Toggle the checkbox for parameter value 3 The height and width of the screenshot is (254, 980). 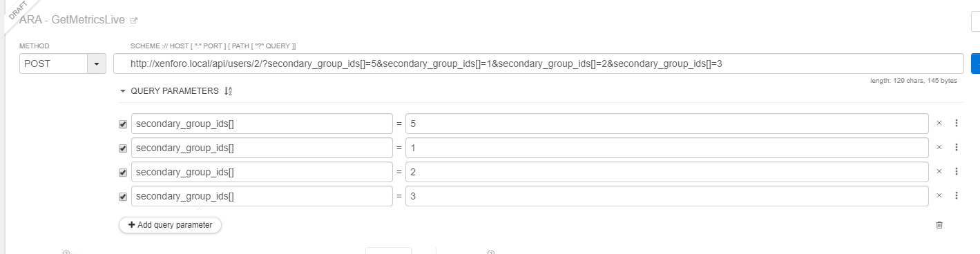pos(123,197)
